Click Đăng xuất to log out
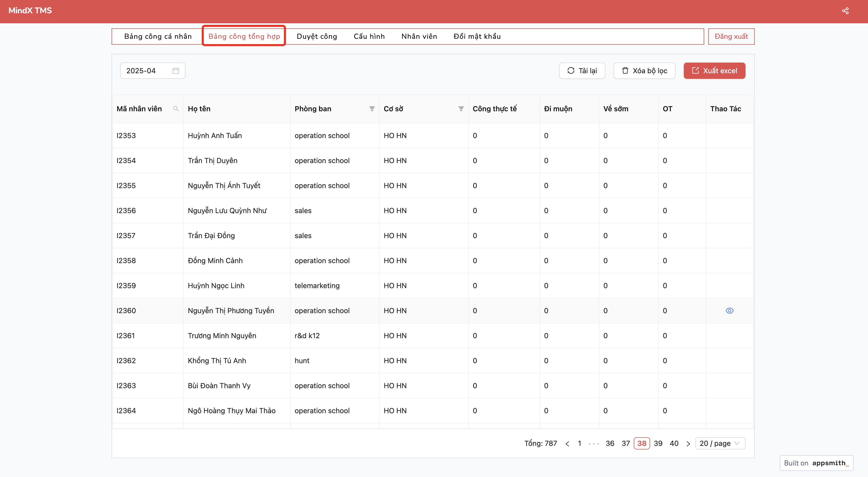Image resolution: width=868 pixels, height=477 pixels. [731, 36]
